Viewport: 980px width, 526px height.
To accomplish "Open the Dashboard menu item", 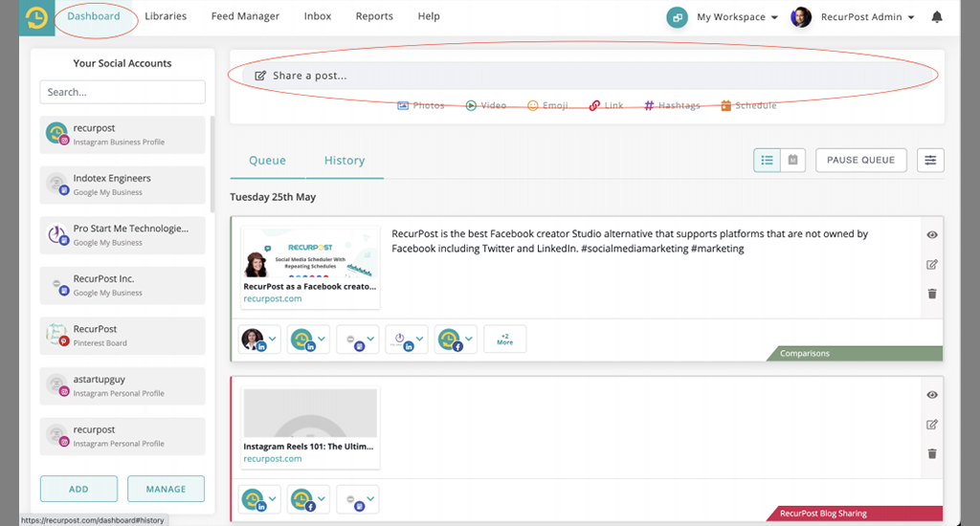I will [94, 16].
